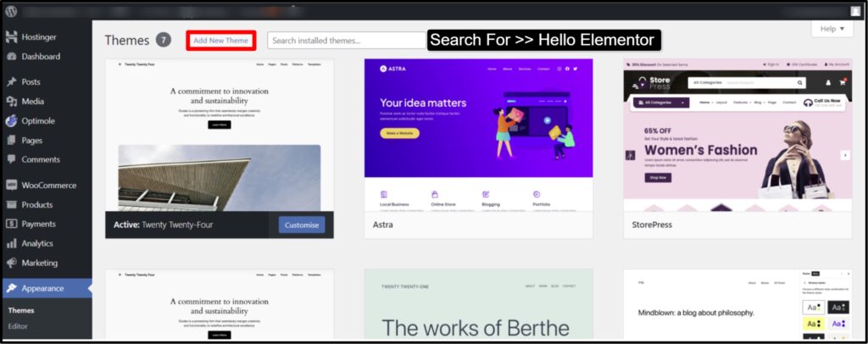The width and height of the screenshot is (868, 344).
Task: Click the user avatar in admin bar
Action: 855,11
